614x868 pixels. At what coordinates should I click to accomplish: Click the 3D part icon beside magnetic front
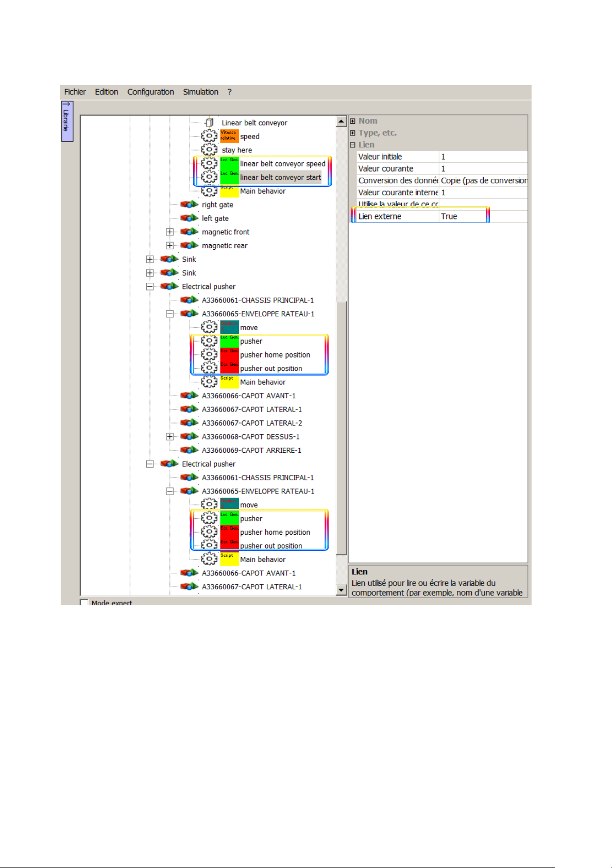189,232
